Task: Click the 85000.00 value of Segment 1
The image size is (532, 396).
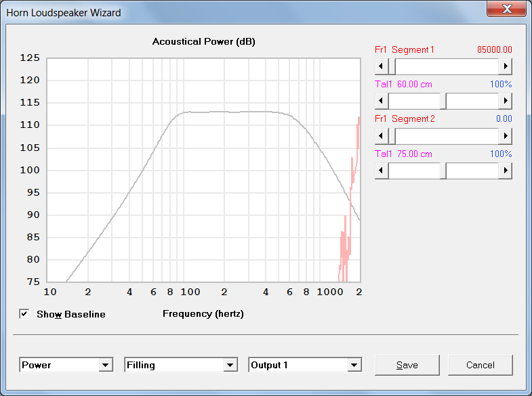Action: [x=494, y=50]
